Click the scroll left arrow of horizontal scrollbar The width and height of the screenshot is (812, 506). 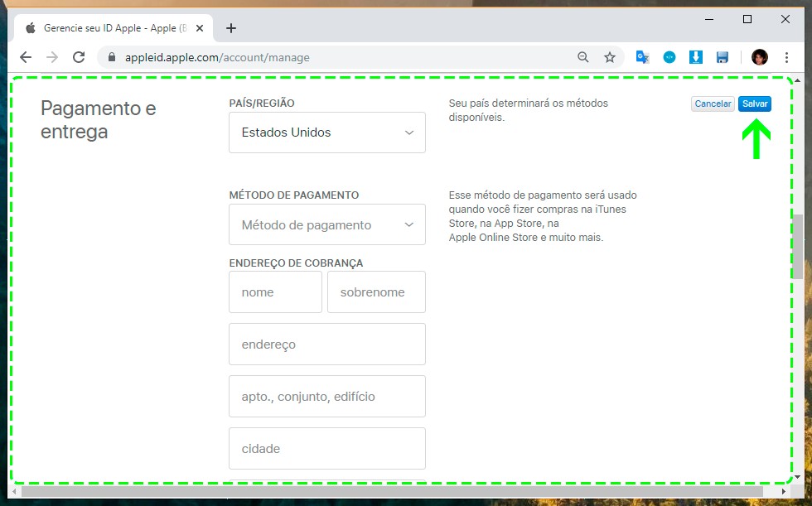(x=14, y=490)
